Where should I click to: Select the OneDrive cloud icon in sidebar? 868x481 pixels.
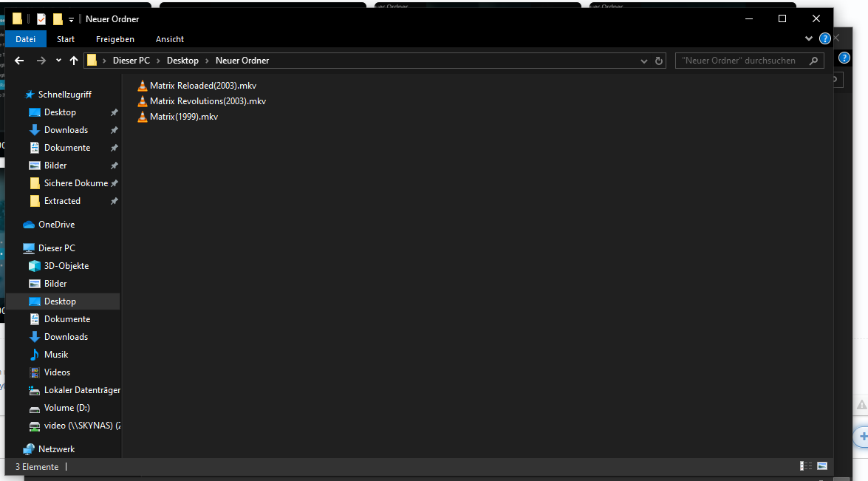(29, 225)
